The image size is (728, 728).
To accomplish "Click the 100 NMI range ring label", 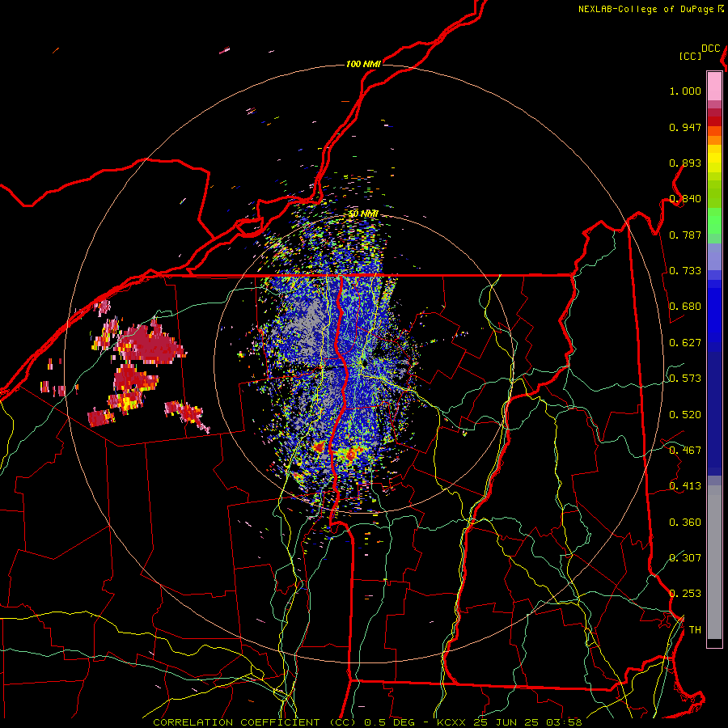I will coord(363,64).
